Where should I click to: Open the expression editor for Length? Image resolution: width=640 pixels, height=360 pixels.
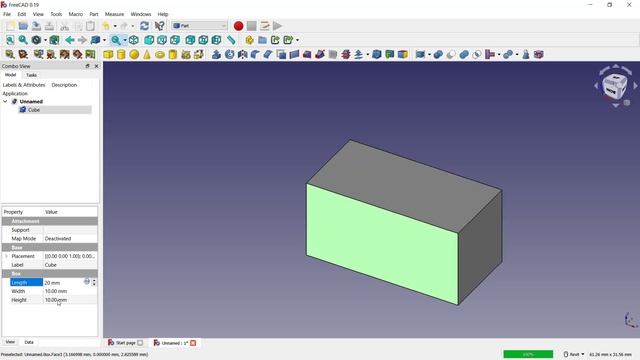point(87,282)
